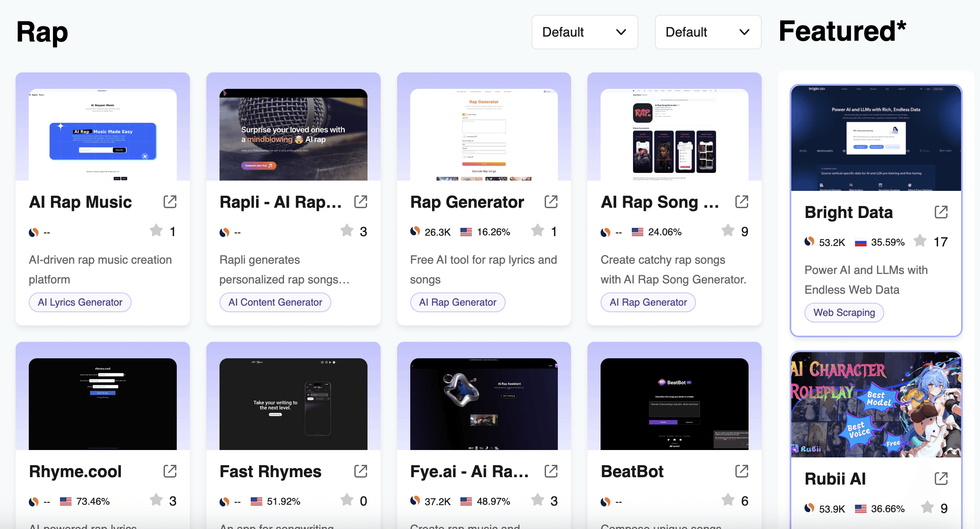Open Rubii AI title link

(835, 479)
